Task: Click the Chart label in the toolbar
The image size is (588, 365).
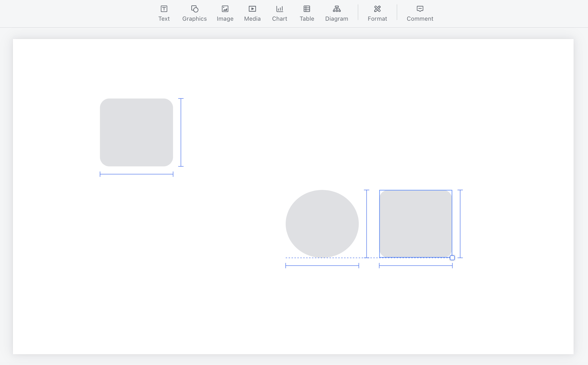Action: (279, 19)
